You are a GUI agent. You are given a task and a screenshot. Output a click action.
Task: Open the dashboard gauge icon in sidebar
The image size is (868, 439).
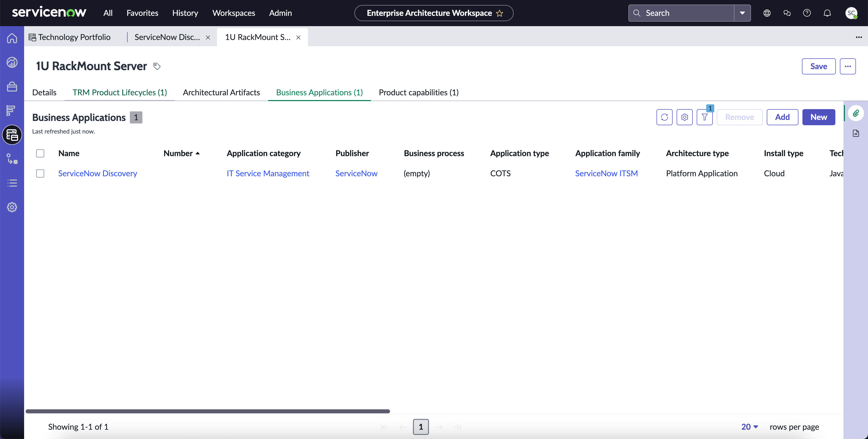point(12,62)
